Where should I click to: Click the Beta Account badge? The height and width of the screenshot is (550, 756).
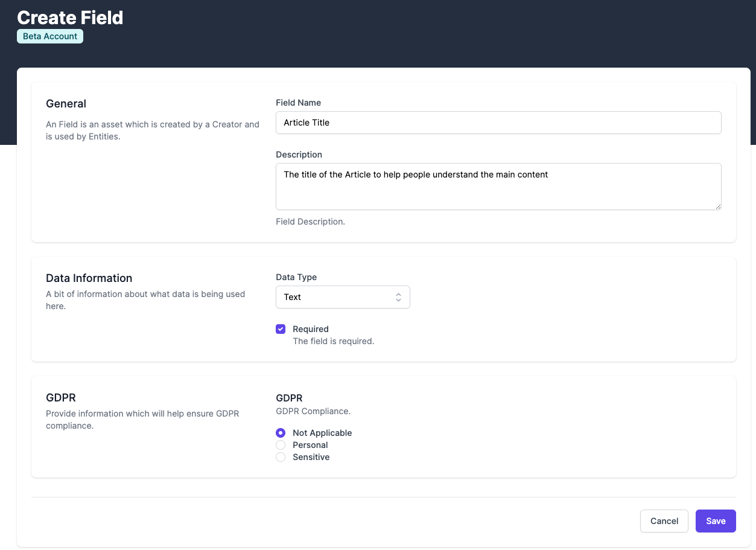pos(50,36)
